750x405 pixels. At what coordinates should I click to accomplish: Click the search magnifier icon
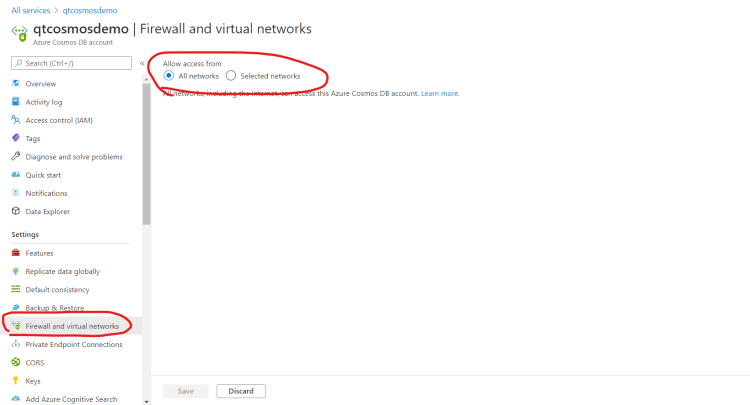pyautogui.click(x=19, y=63)
